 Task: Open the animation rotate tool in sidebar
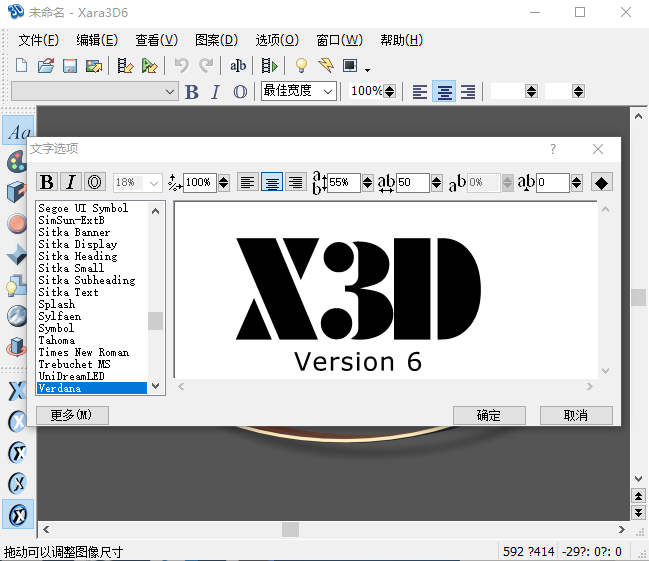pos(17,347)
